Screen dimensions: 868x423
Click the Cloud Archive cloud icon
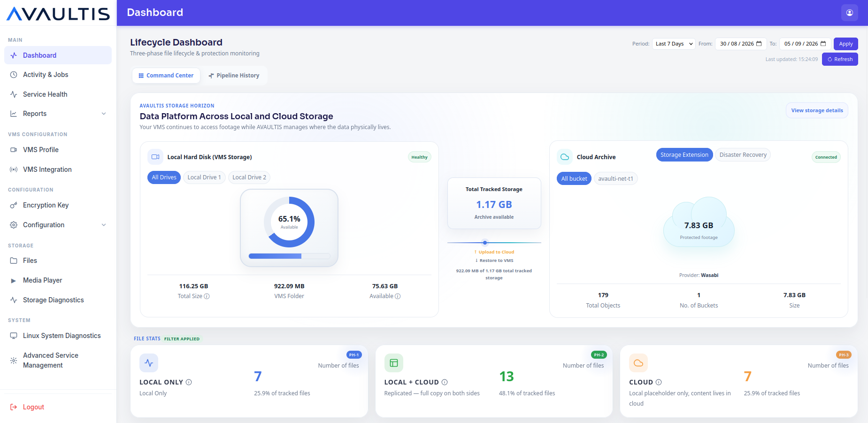click(565, 157)
